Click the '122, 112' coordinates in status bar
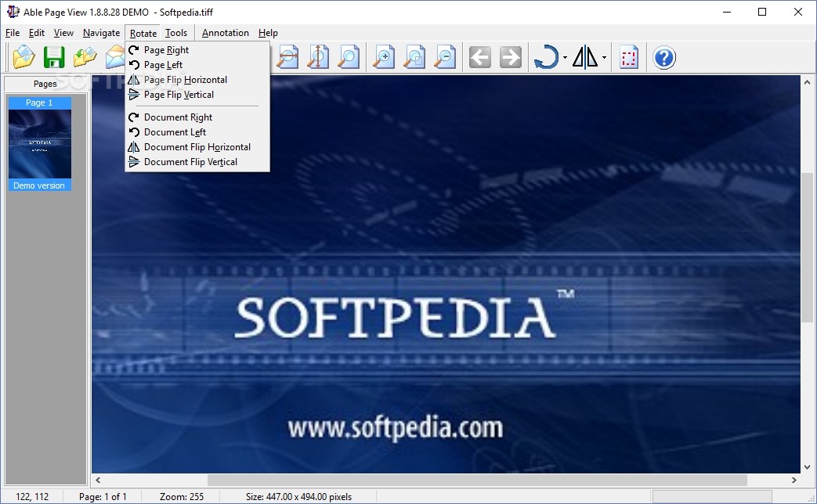Image resolution: width=817 pixels, height=504 pixels. (32, 497)
